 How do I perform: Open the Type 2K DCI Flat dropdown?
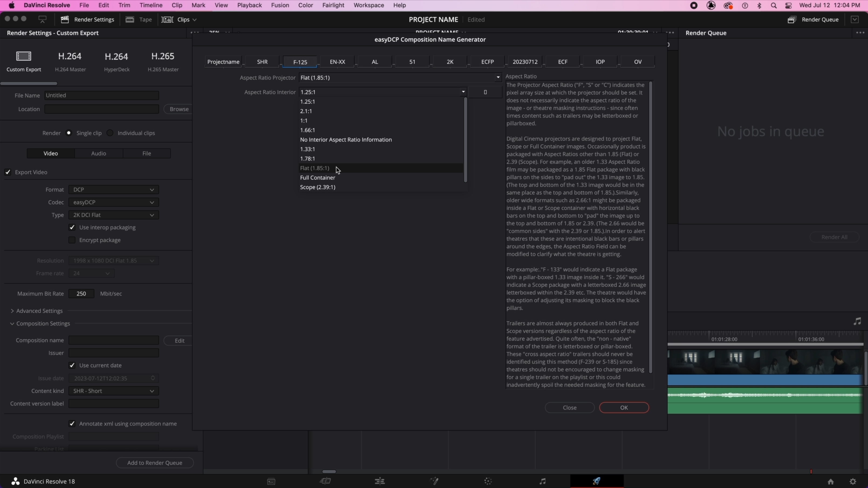[x=114, y=215]
